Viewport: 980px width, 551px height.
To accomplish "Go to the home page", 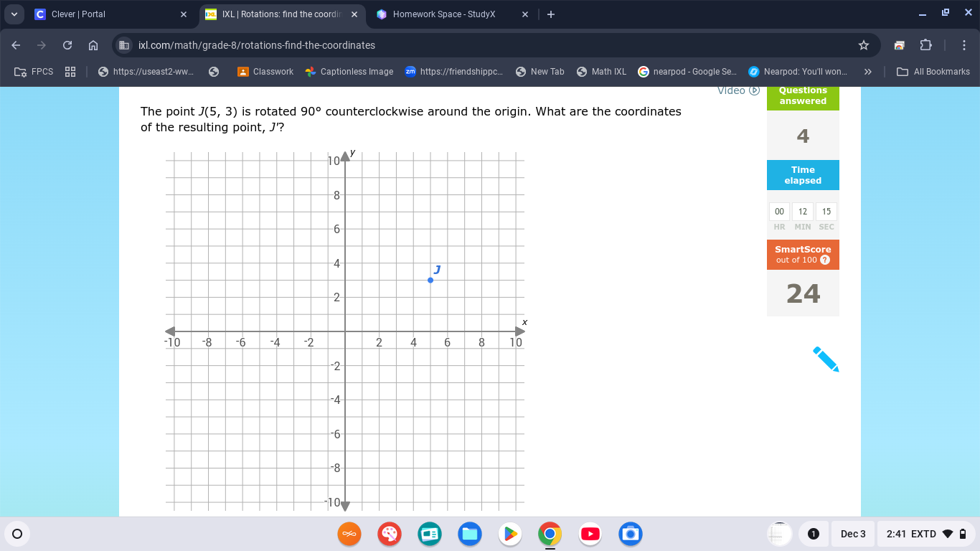I will click(x=93, y=45).
